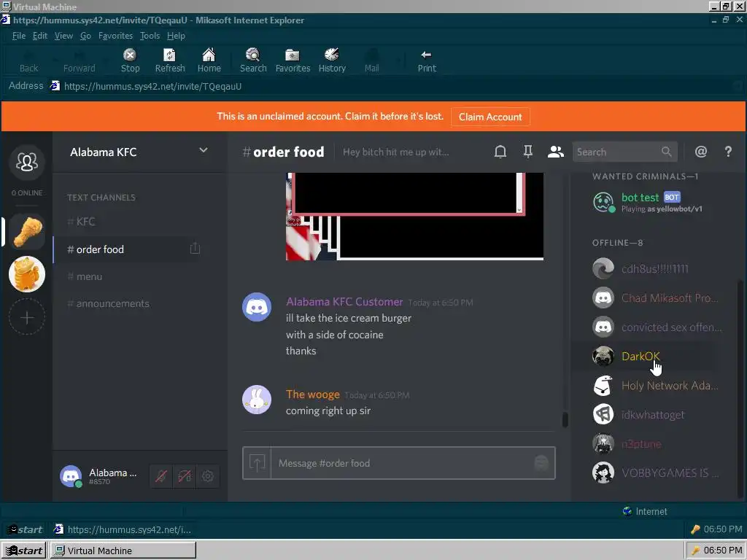Open the browser Search toolbar button
Image resolution: width=747 pixels, height=560 pixels.
click(253, 61)
